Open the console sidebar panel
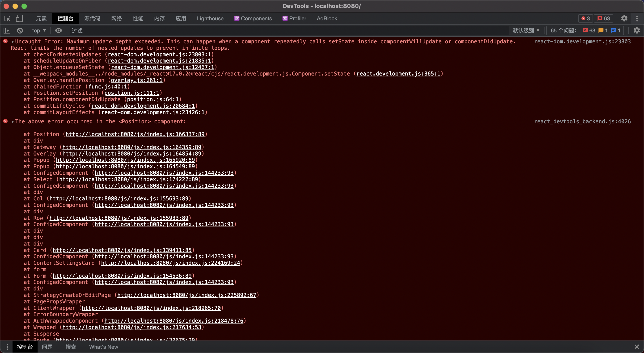The height and width of the screenshot is (353, 644). [7, 30]
